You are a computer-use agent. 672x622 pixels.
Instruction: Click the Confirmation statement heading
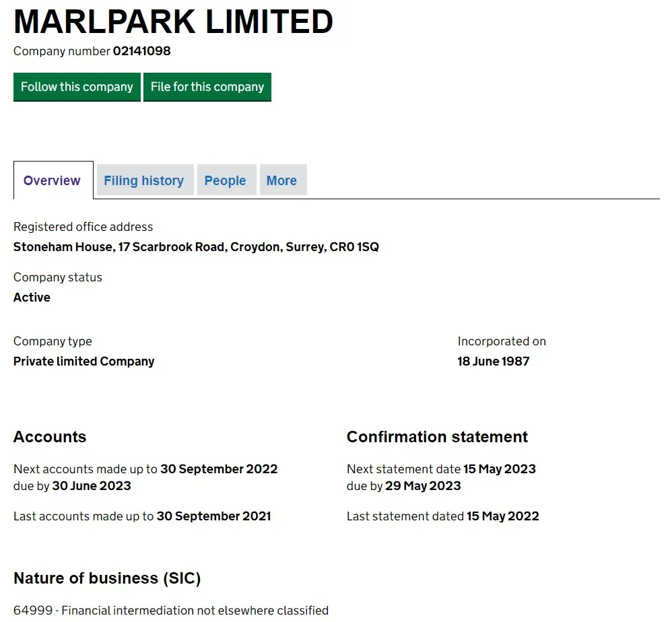(437, 437)
